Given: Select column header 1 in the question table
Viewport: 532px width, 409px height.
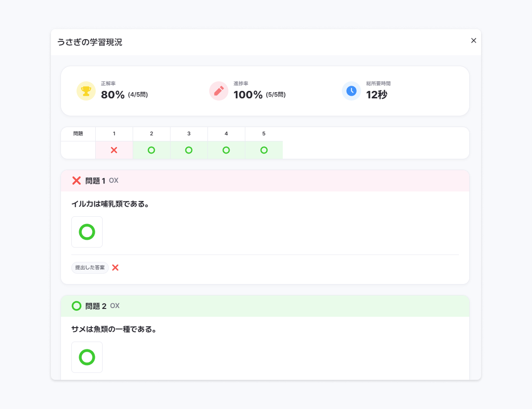Looking at the screenshot, I should click(114, 134).
